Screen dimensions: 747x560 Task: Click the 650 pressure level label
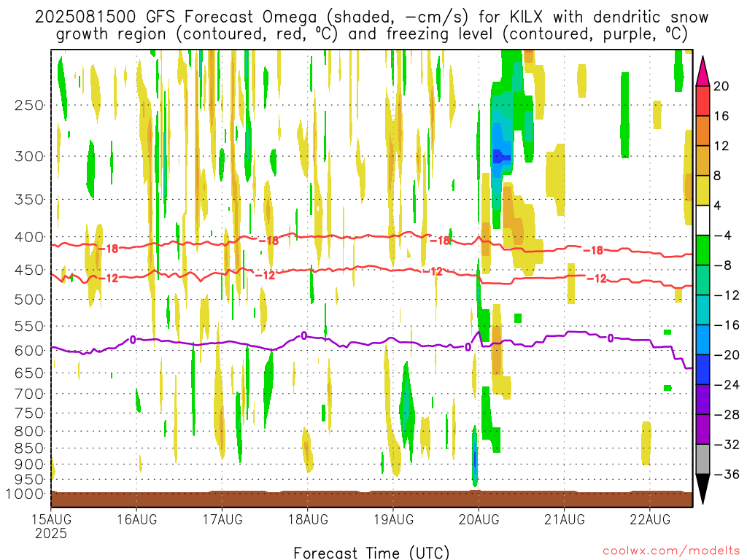(x=29, y=373)
